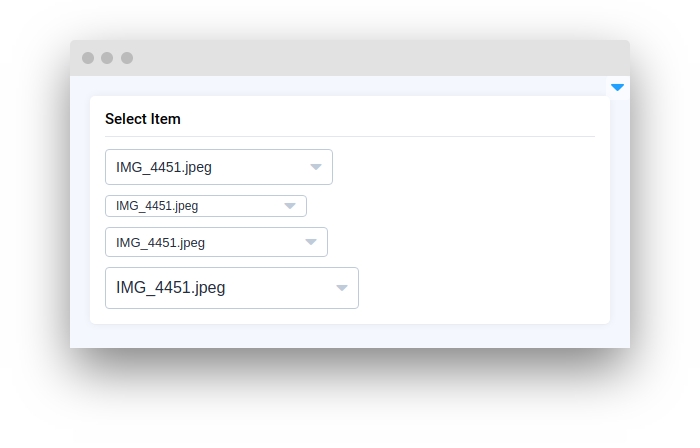Click empty white card area beside the dropdowns
This screenshot has width=700, height=448.
pos(482,228)
